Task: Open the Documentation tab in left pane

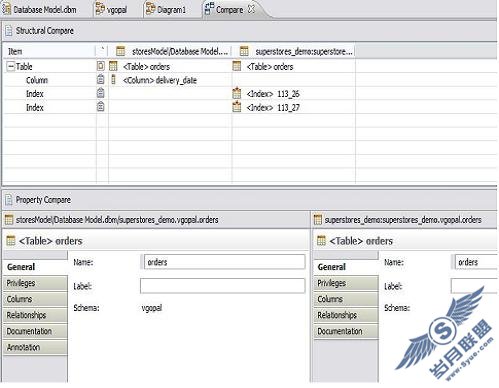Action: pyautogui.click(x=35, y=331)
